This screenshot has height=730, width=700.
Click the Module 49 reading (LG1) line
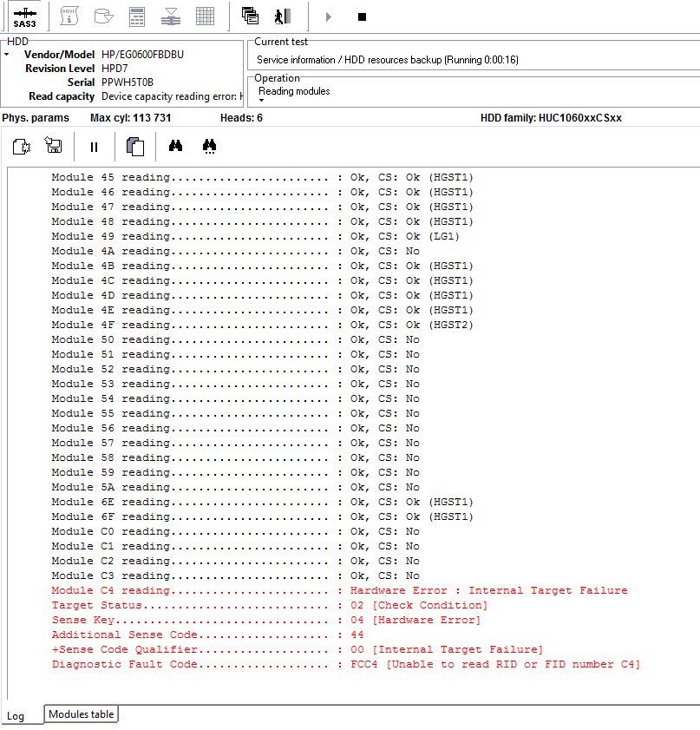tap(255, 236)
